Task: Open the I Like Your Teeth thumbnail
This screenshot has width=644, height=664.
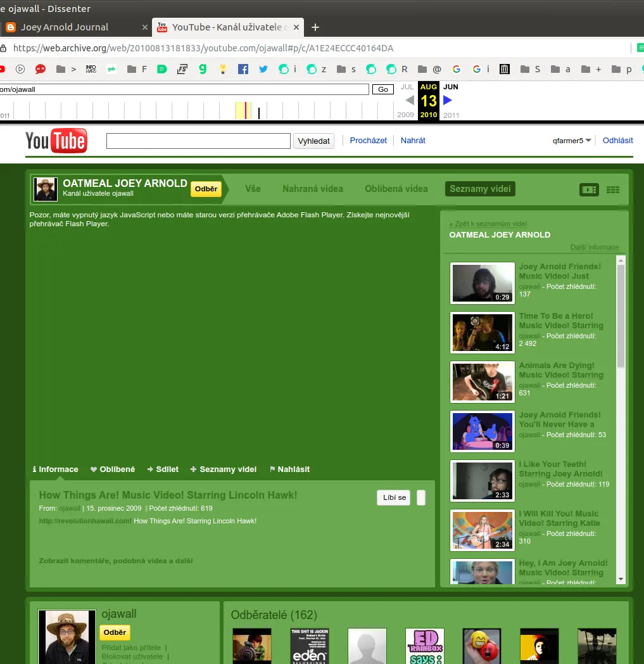Action: click(483, 481)
